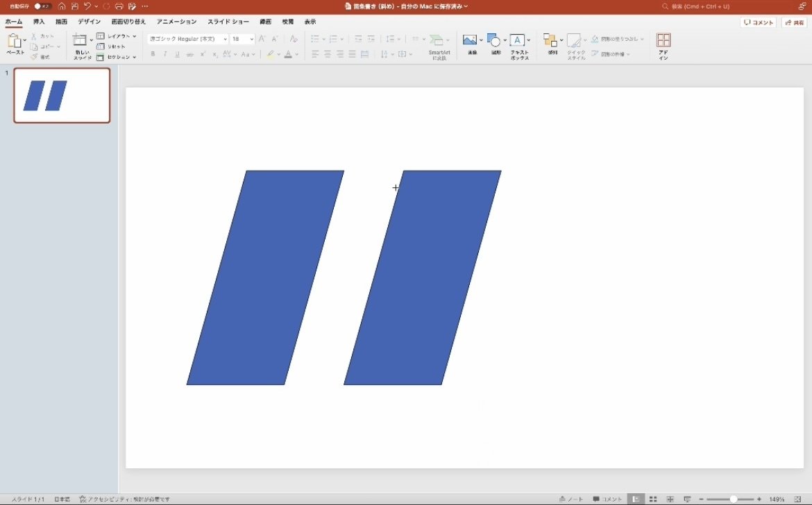Viewport: 812px width, 505px height.
Task: Switch to slide sorter view
Action: coord(653,499)
